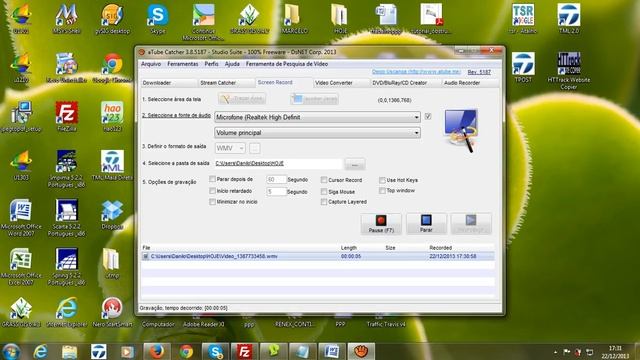640x360 pixels.
Task: Open the donation link at top right
Action: pyautogui.click(x=416, y=72)
